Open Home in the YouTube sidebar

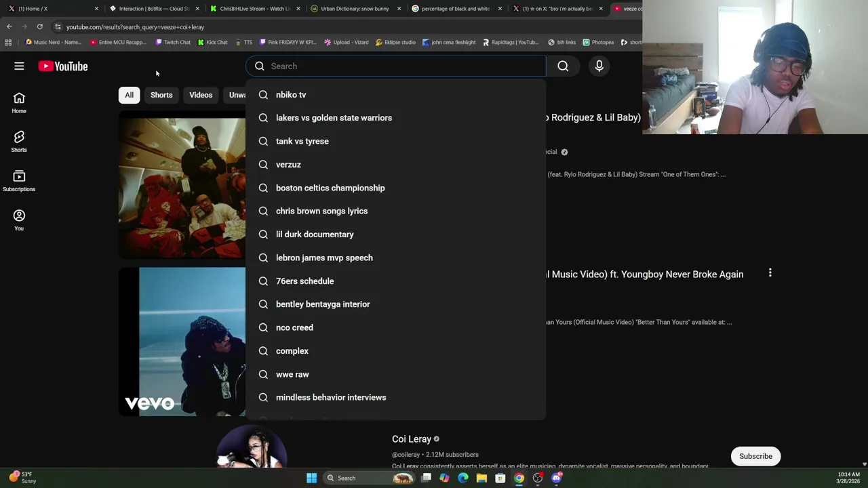click(x=19, y=102)
